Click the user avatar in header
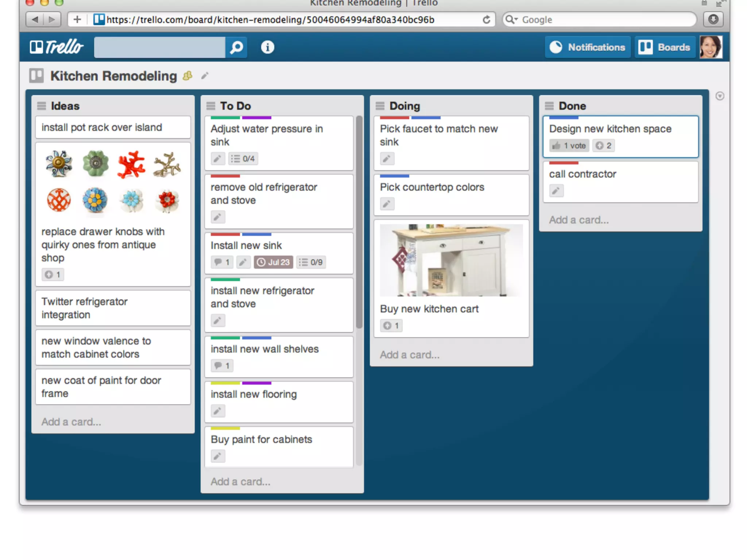Image resolution: width=747 pixels, height=560 pixels. click(711, 47)
